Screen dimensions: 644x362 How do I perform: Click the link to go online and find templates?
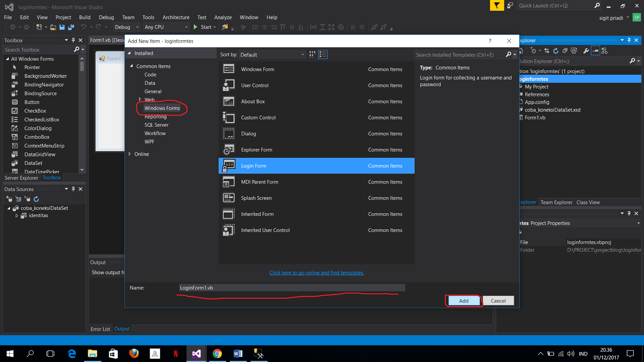pos(316,273)
